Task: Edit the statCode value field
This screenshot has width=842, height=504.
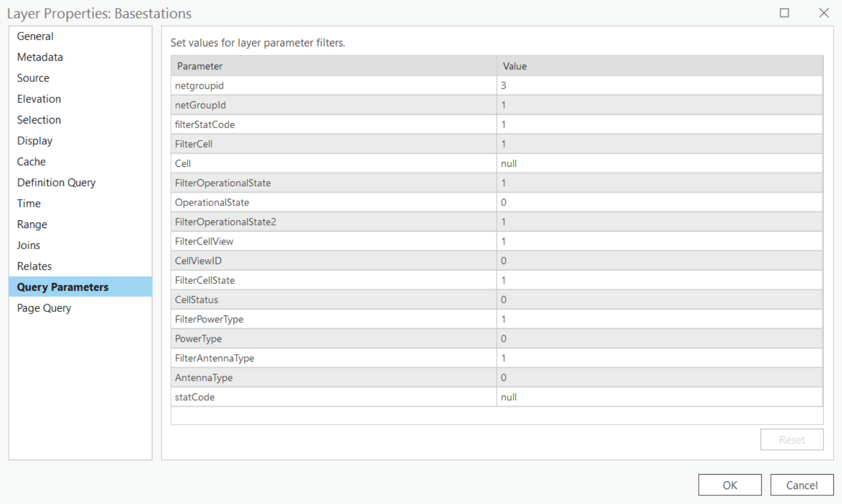Action: [x=659, y=397]
